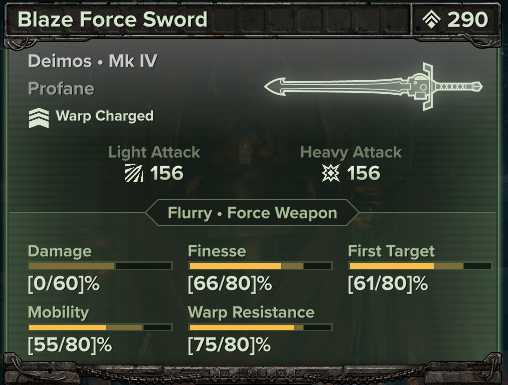The width and height of the screenshot is (508, 385).
Task: Click the First Target stat bar
Action: click(420, 266)
